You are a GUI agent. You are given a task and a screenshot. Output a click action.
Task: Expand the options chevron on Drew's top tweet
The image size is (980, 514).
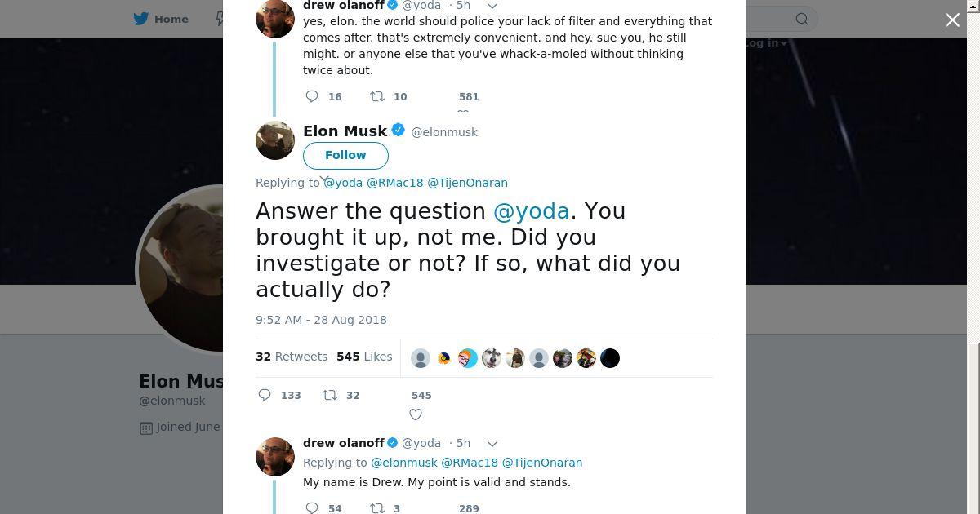point(492,7)
